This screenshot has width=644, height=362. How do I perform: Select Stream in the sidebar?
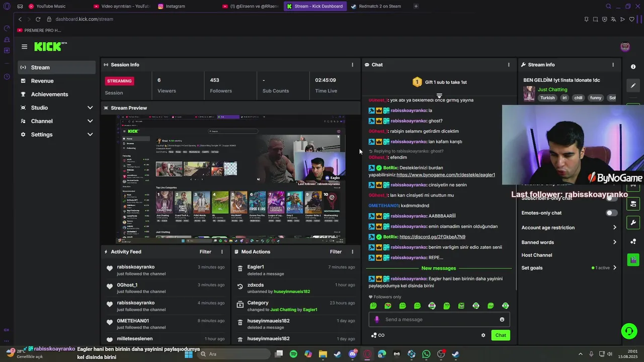(56, 67)
